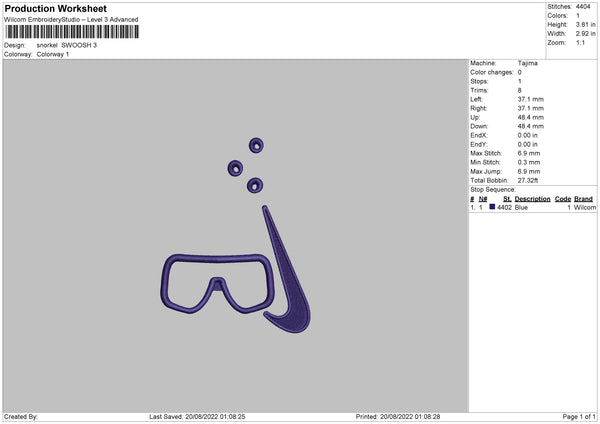This screenshot has height=424, width=600.
Task: Click the topmost embroidered bubble
Action: click(256, 145)
